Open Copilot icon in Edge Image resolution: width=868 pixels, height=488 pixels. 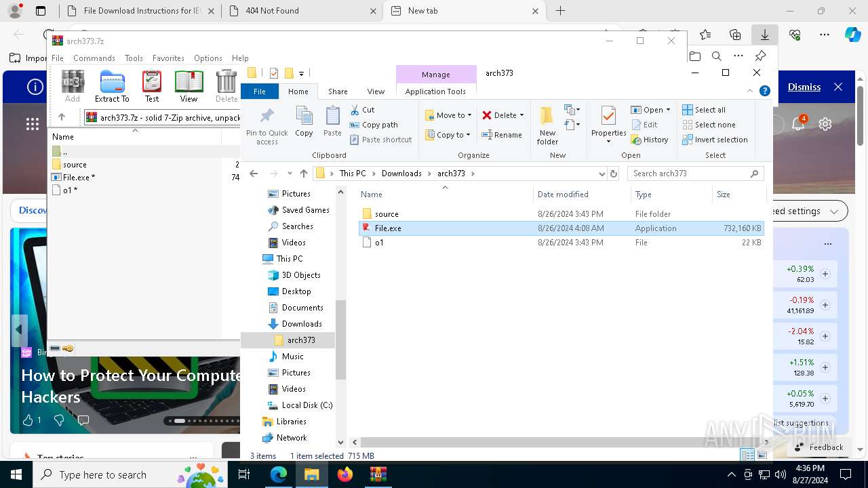pos(852,35)
